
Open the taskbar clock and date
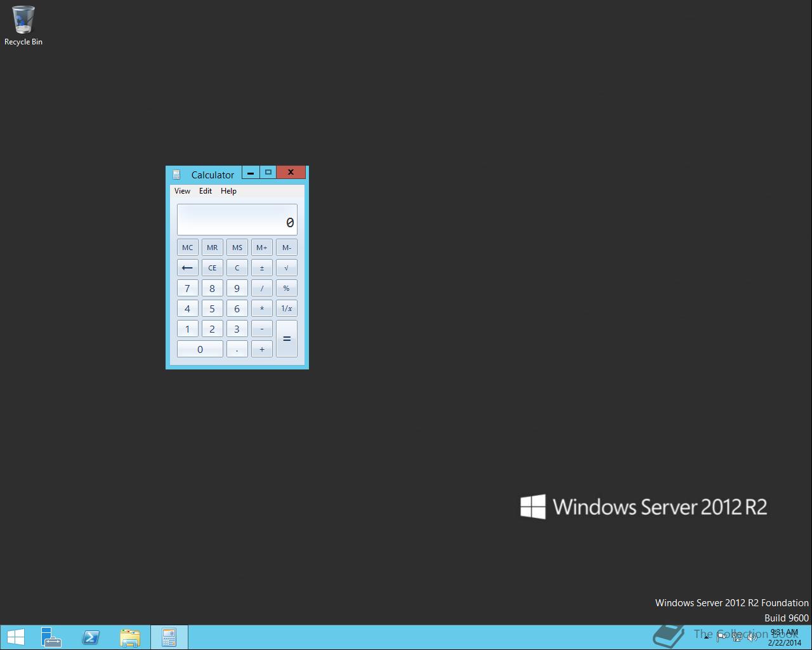785,637
